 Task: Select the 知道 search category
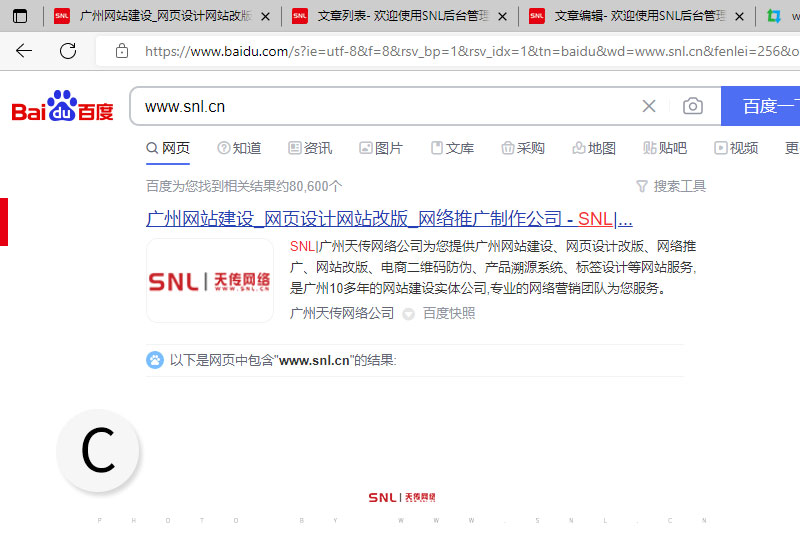[x=239, y=148]
